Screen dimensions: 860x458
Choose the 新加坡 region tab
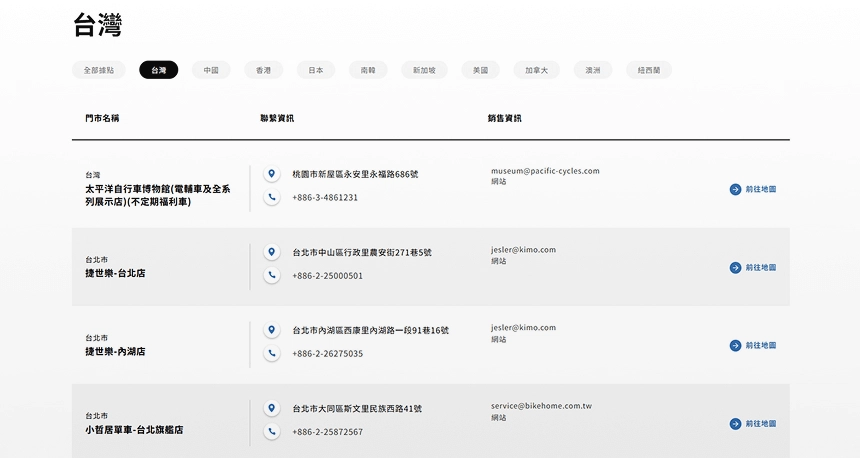[424, 70]
